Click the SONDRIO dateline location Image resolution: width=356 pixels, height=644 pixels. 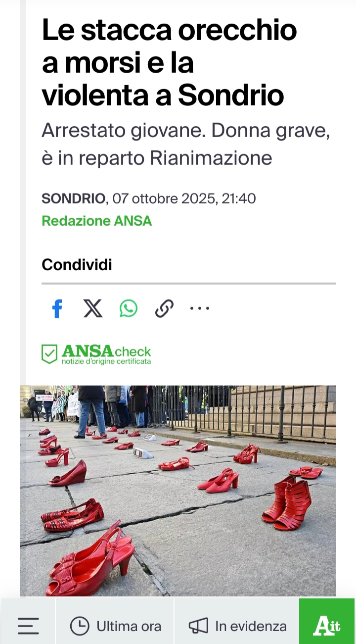pyautogui.click(x=74, y=198)
